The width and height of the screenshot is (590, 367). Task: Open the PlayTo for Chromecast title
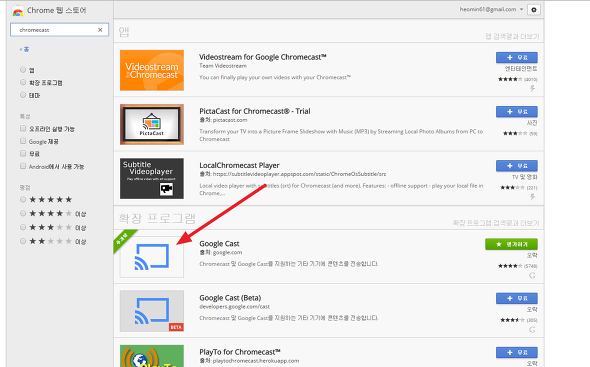click(x=240, y=352)
